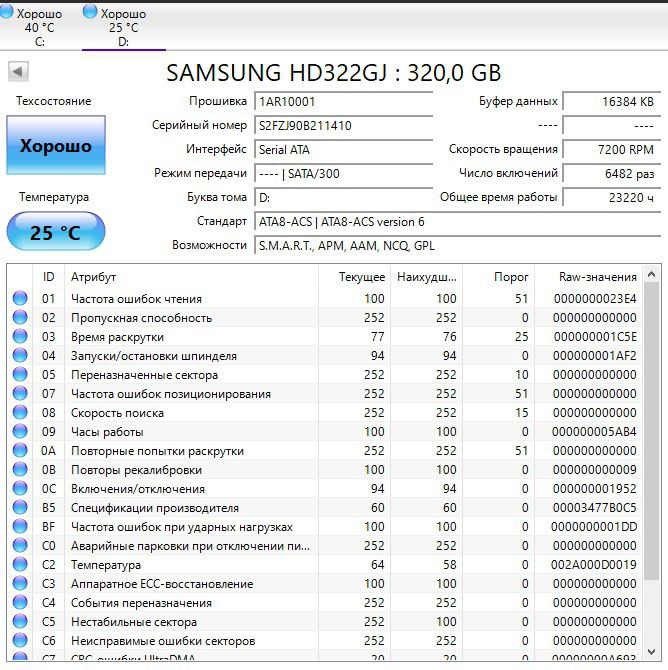Select the Часы работы attribute text

107,432
